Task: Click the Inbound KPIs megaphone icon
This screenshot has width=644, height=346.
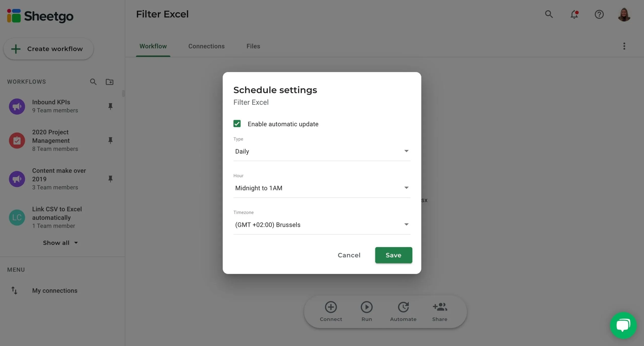Action: [17, 107]
